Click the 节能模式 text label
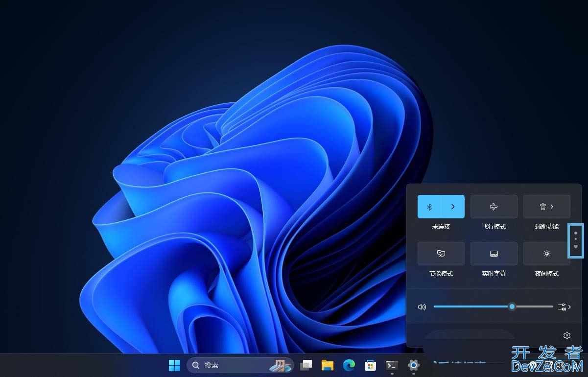 pos(441,274)
